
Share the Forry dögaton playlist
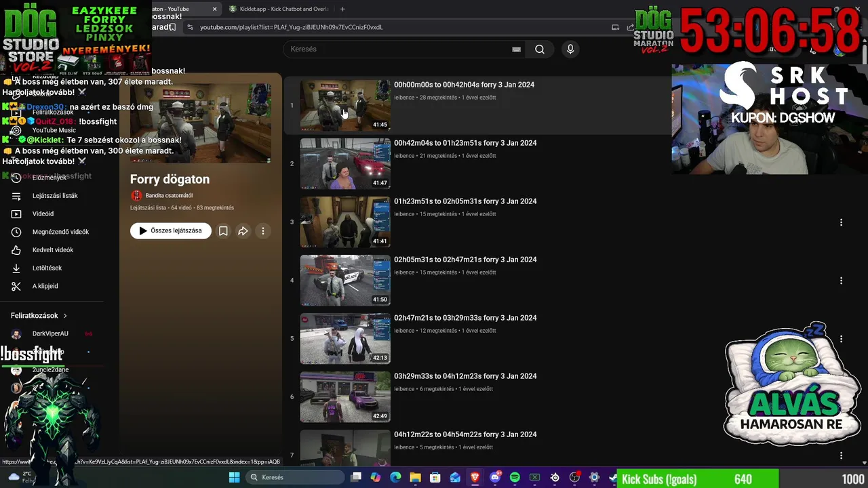[243, 231]
